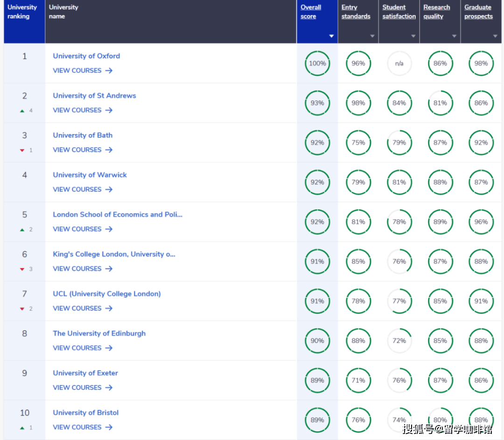The width and height of the screenshot is (504, 440).
Task: View courses for University of Exeter
Action: [83, 387]
